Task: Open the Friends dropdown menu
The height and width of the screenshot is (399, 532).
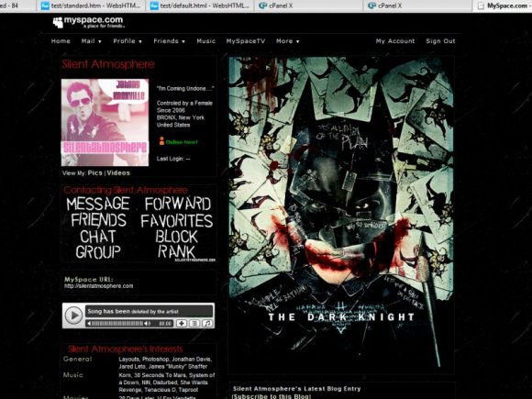Action: point(169,41)
